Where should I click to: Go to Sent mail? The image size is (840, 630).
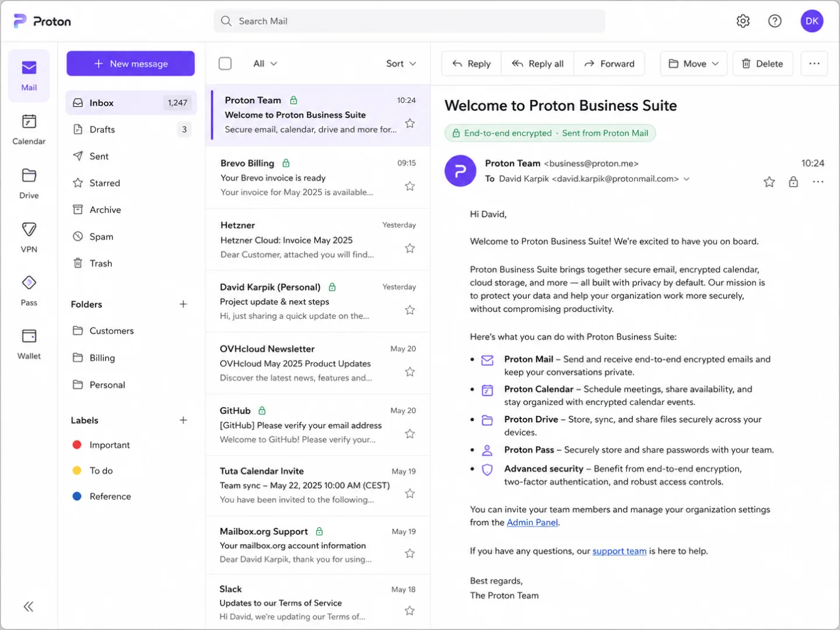(x=131, y=156)
